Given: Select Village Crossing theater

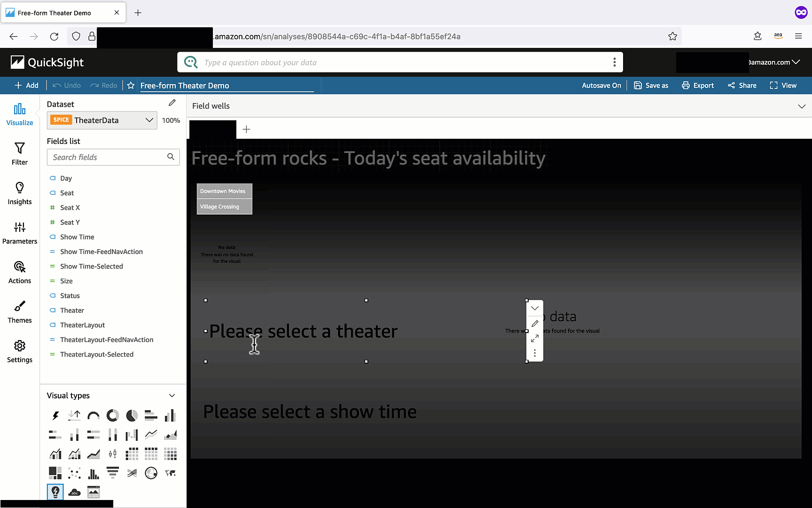Looking at the screenshot, I should (x=225, y=206).
